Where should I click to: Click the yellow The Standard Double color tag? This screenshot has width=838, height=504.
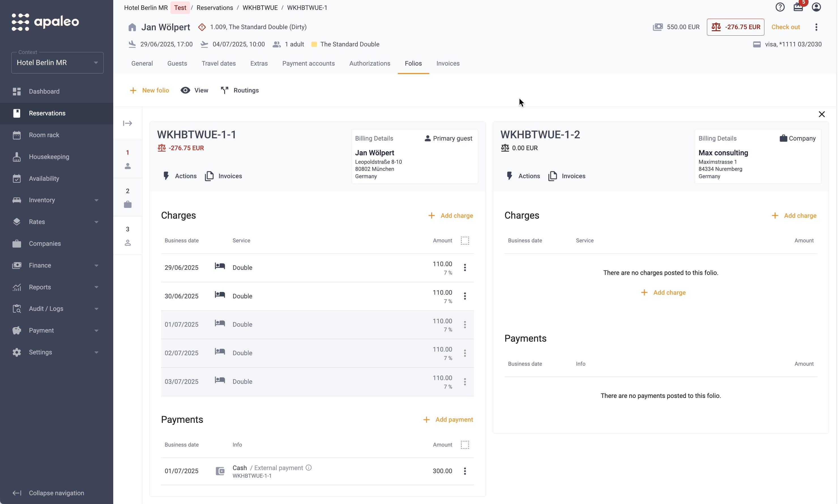point(314,44)
